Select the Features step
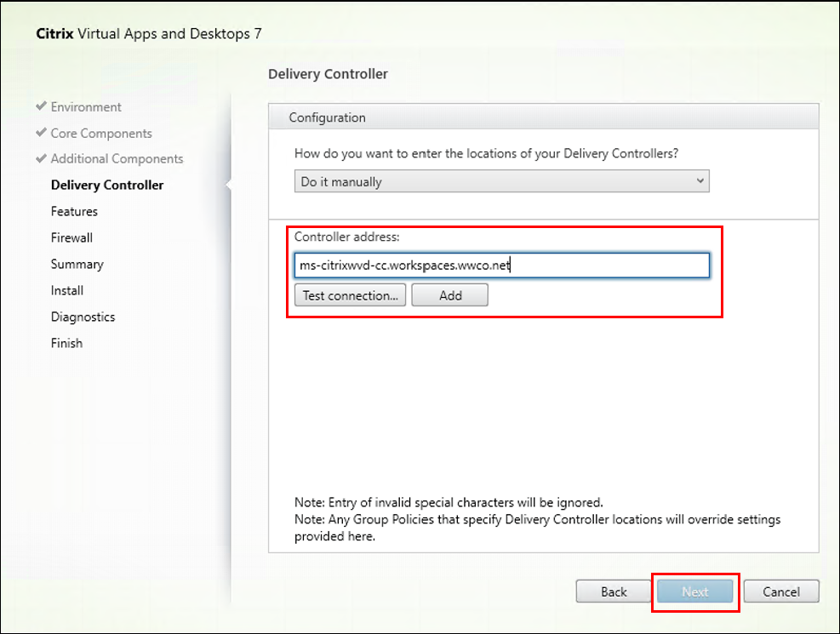This screenshot has height=634, width=840. pyautogui.click(x=74, y=212)
